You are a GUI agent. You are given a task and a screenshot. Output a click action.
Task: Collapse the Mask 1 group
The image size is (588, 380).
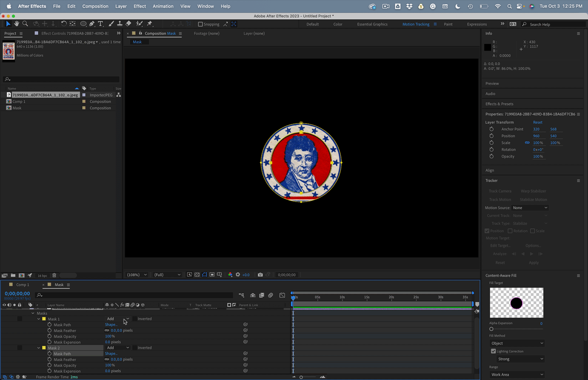(x=39, y=319)
